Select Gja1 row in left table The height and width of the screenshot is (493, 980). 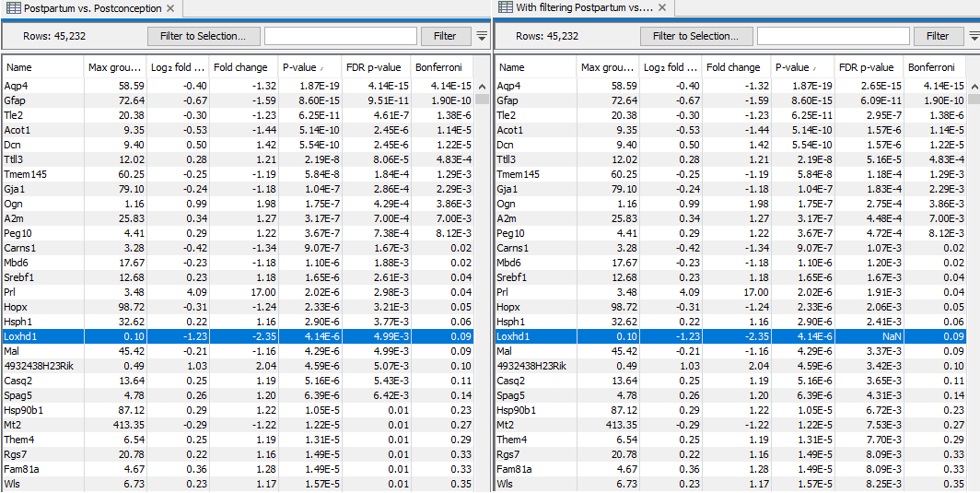tap(239, 189)
